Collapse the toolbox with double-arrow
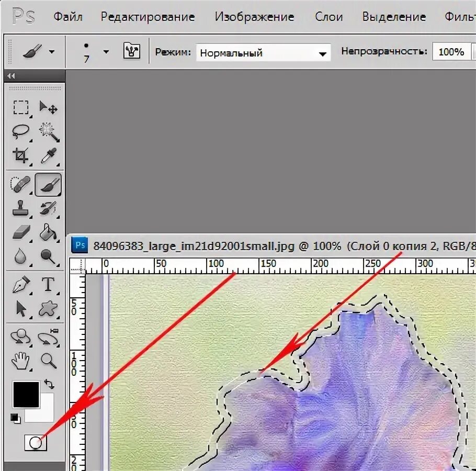The height and width of the screenshot is (471, 476). coord(11,76)
